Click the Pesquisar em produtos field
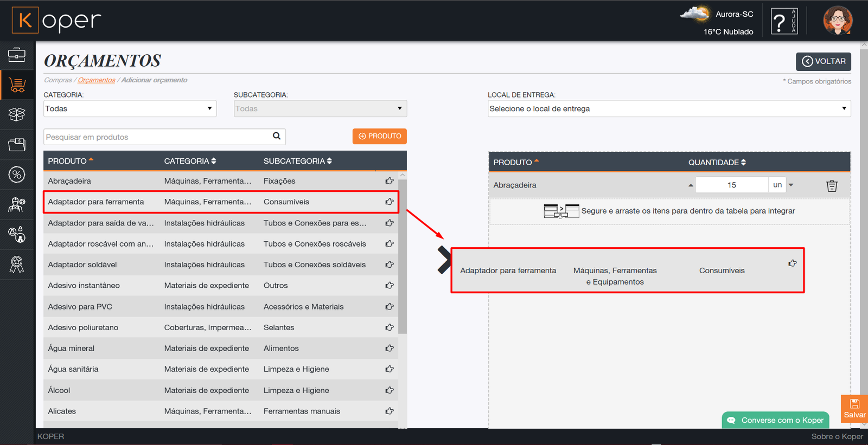Screen dimensions: 868x445 (157, 137)
